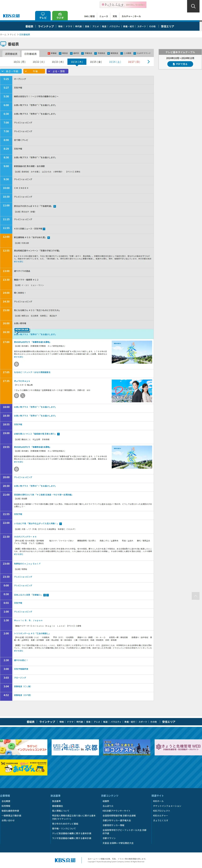Open 番組表 in top navigation bar
The height and width of the screenshot is (868, 202).
[29, 26]
